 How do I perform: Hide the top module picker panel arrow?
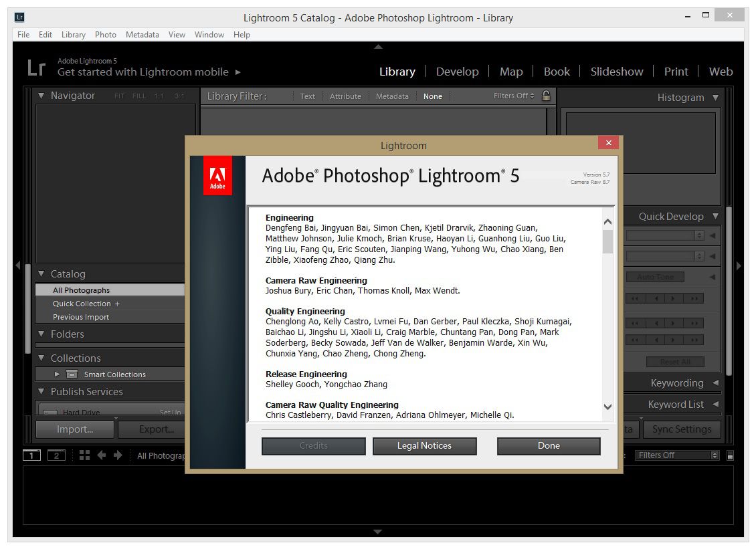pos(378,47)
